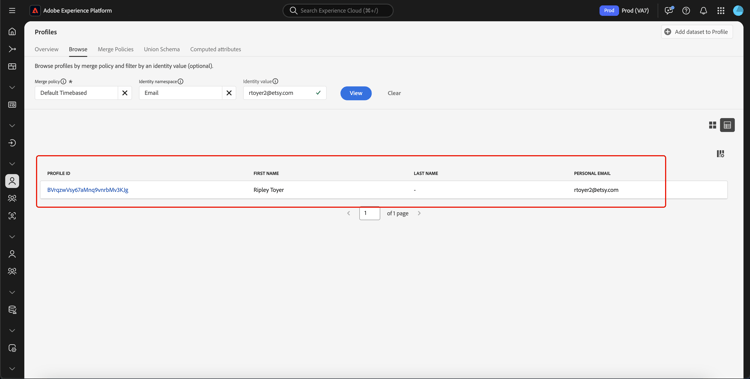The width and height of the screenshot is (750, 379).
Task: Open the Union Schema tab
Action: tap(162, 49)
